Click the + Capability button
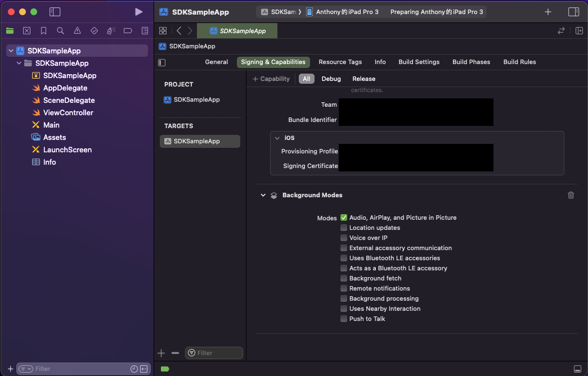The width and height of the screenshot is (588, 376). coord(271,79)
